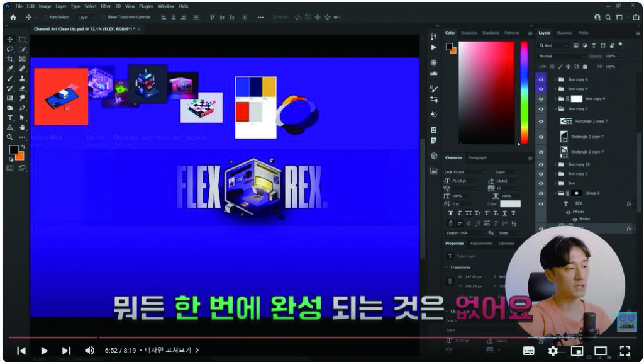Expand the Box copy 10 group
644x362 pixels.
[555, 164]
